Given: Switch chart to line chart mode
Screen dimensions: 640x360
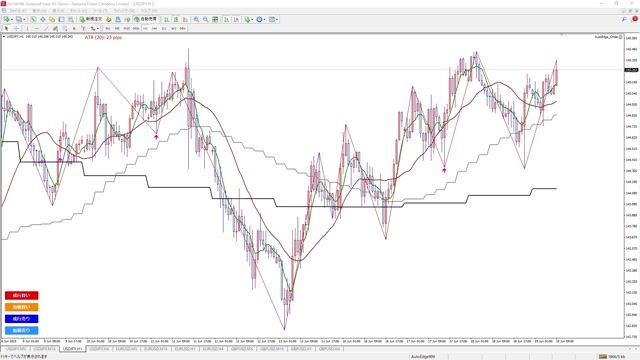Looking at the screenshot, I should [185, 19].
